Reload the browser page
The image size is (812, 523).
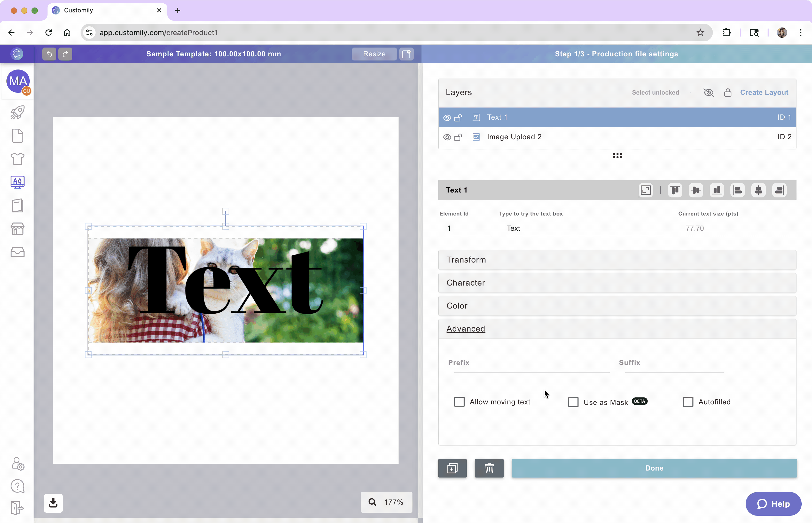pos(49,33)
